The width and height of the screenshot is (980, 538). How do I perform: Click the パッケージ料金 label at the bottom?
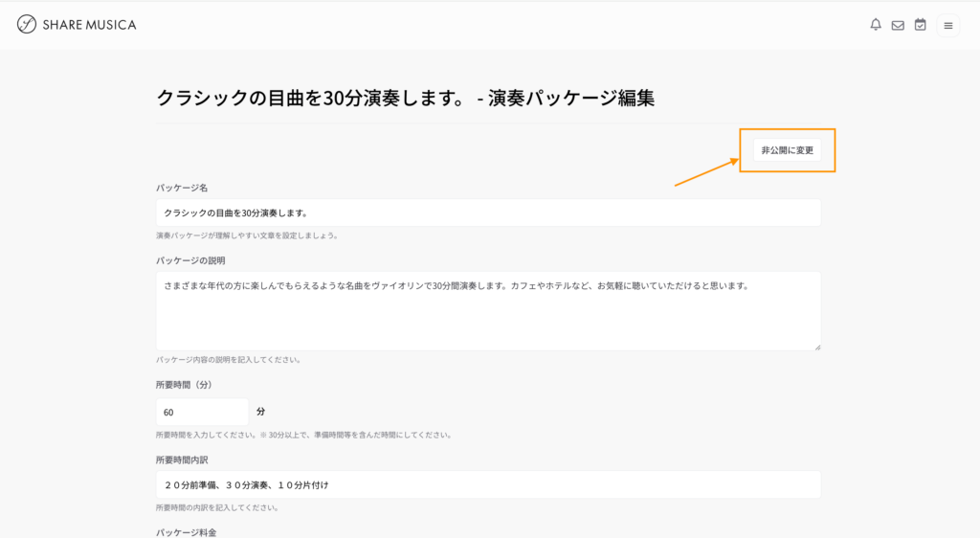tap(186, 531)
